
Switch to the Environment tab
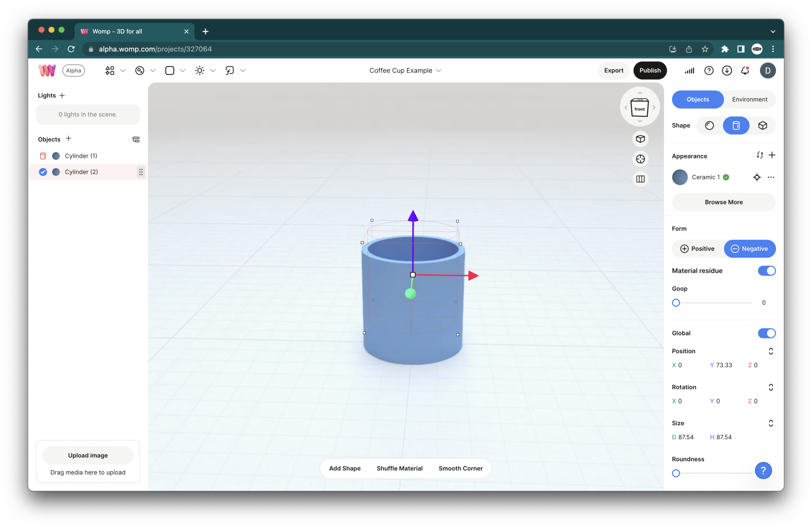(x=749, y=99)
